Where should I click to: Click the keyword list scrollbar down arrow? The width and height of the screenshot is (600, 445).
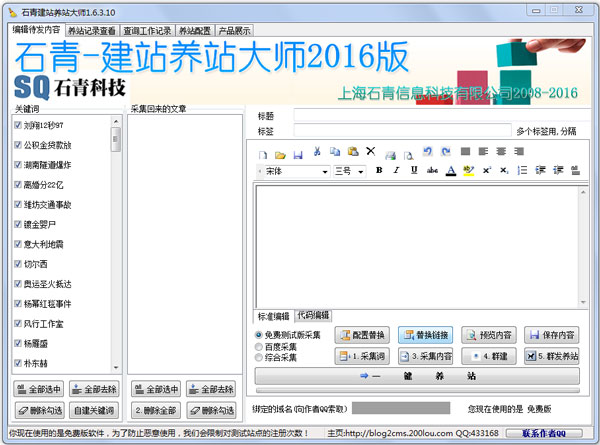pos(116,368)
